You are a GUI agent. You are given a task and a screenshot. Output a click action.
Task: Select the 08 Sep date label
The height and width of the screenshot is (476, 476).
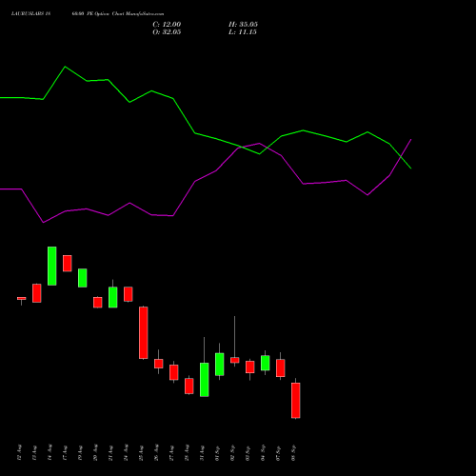tap(293, 452)
